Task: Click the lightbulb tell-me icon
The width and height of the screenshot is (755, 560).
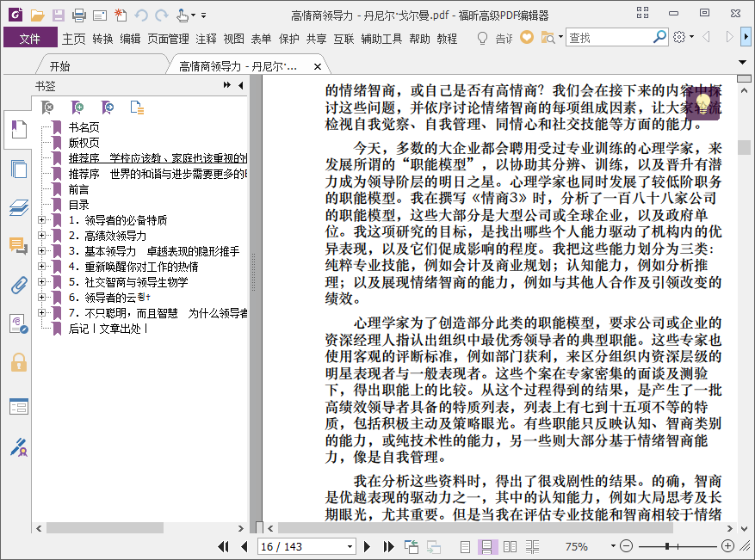Action: (x=482, y=38)
